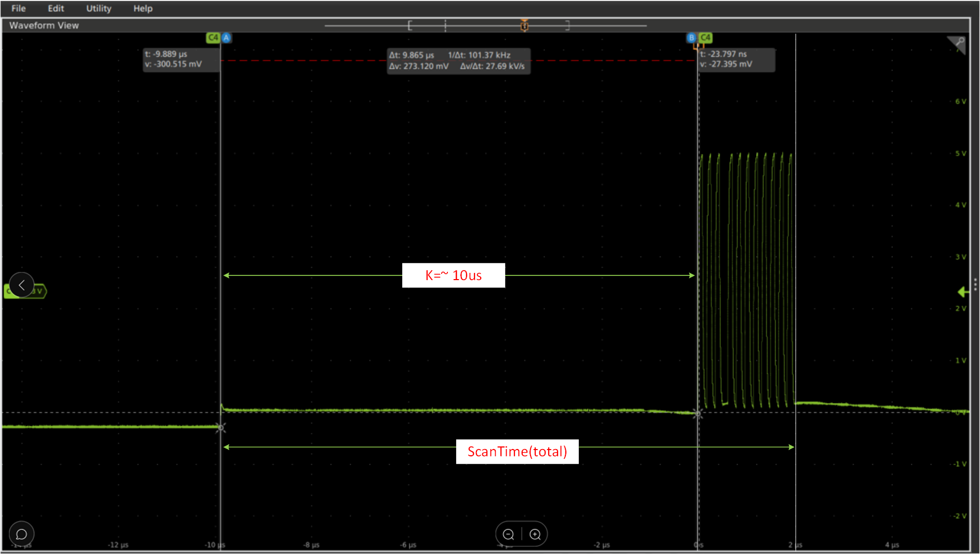This screenshot has width=980, height=554.
Task: Click the C4 badge beside cursor B
Action: pyautogui.click(x=705, y=37)
